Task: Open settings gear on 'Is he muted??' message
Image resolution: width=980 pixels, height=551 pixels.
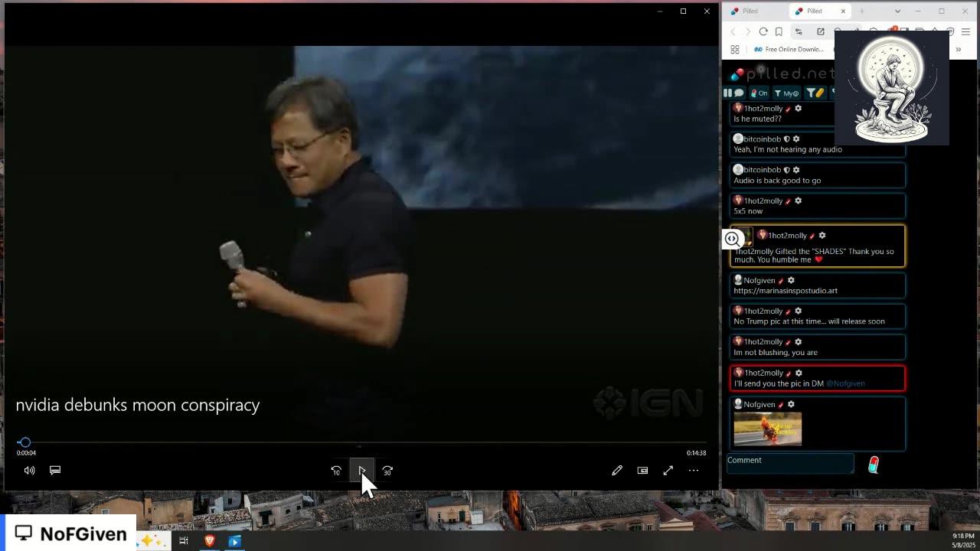Action: (798, 109)
